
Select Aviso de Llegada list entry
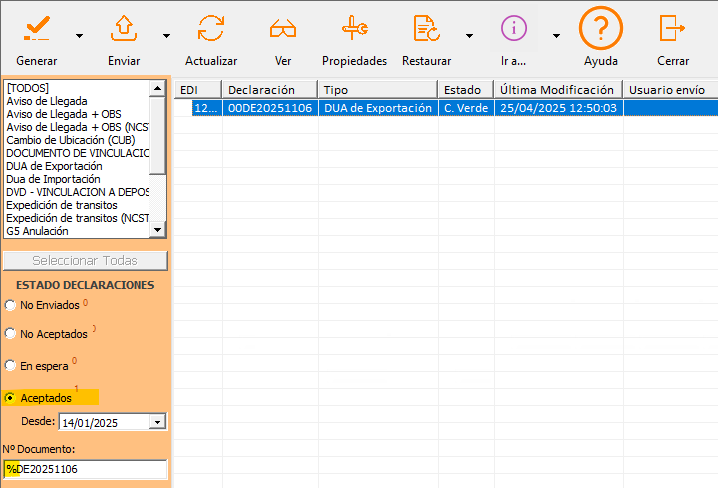tap(46, 101)
